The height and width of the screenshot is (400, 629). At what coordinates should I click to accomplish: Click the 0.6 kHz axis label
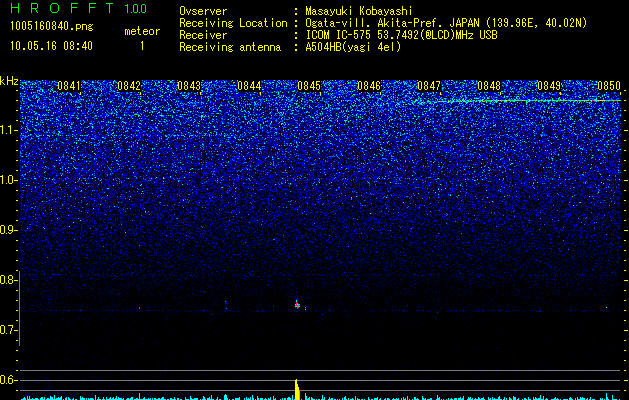click(x=9, y=380)
